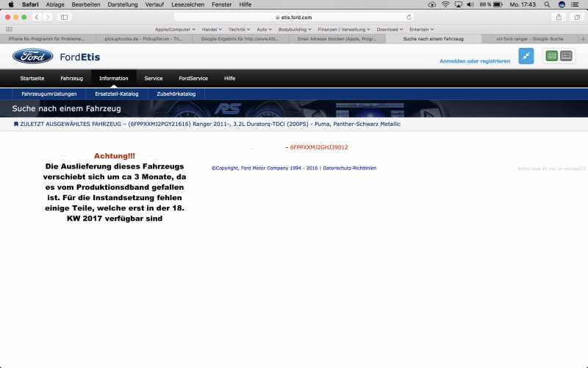Select the grey layout view icon

point(566,56)
